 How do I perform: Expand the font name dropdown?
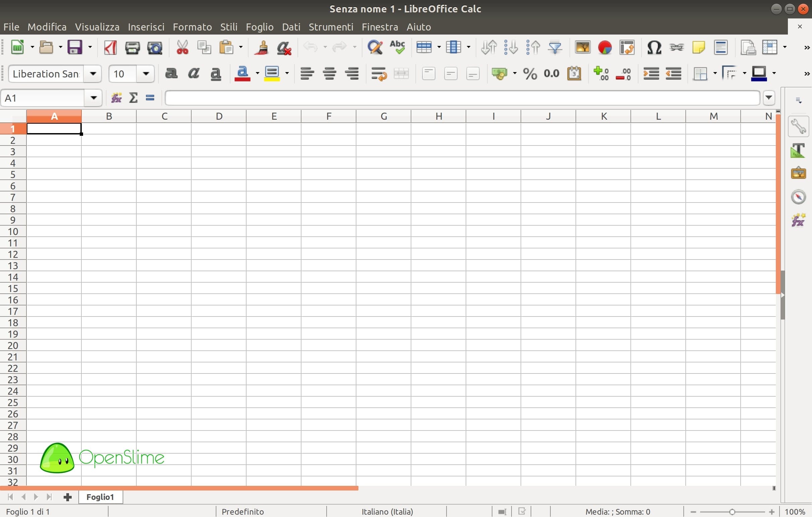(x=93, y=73)
